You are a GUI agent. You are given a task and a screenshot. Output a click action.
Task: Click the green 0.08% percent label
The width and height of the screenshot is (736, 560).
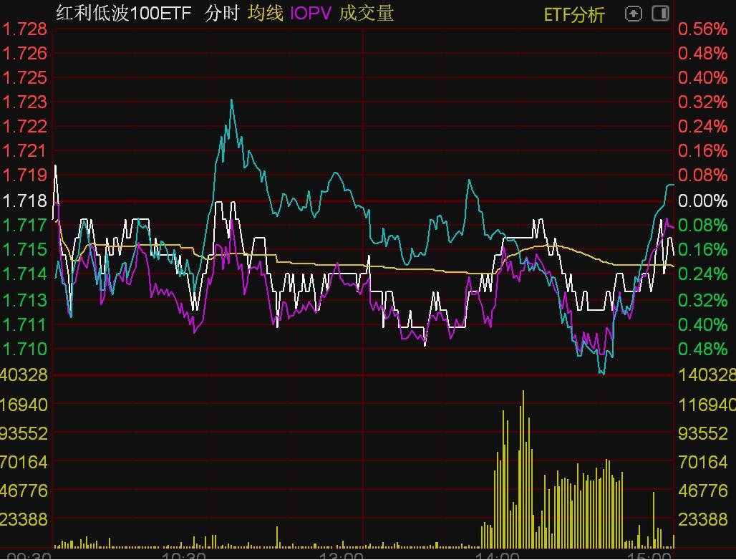[x=702, y=225]
